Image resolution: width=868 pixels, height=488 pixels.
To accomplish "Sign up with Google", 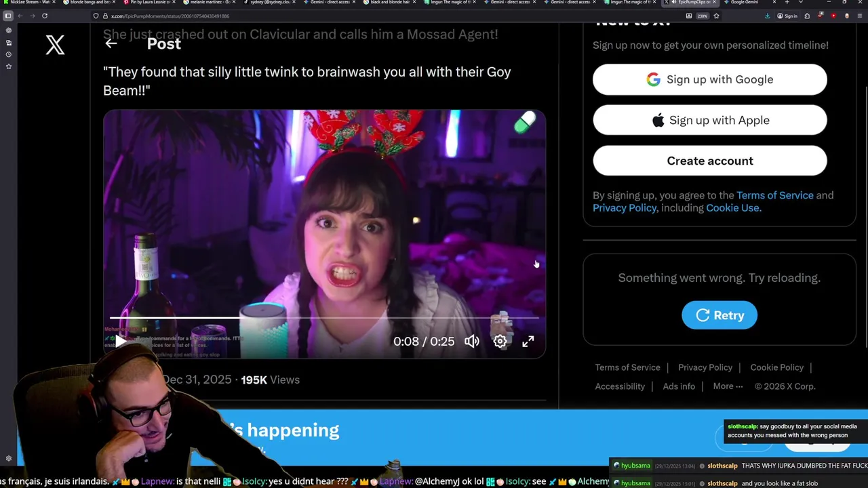I will 709,79.
